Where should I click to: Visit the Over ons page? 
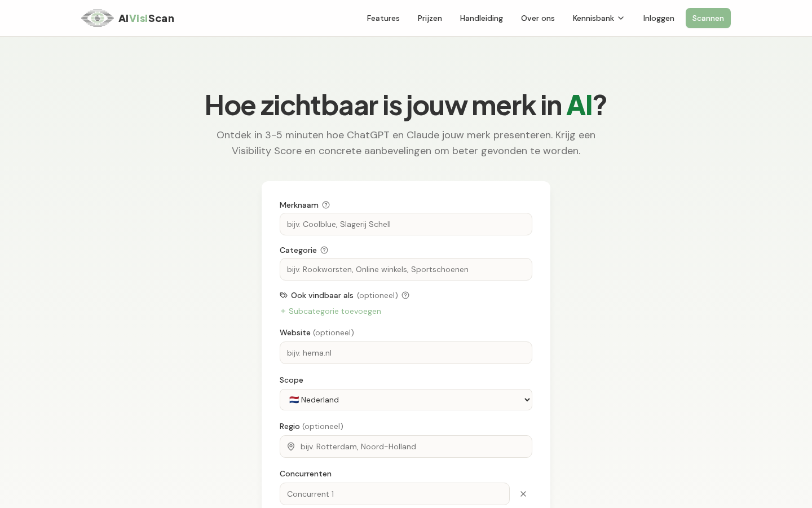538,18
